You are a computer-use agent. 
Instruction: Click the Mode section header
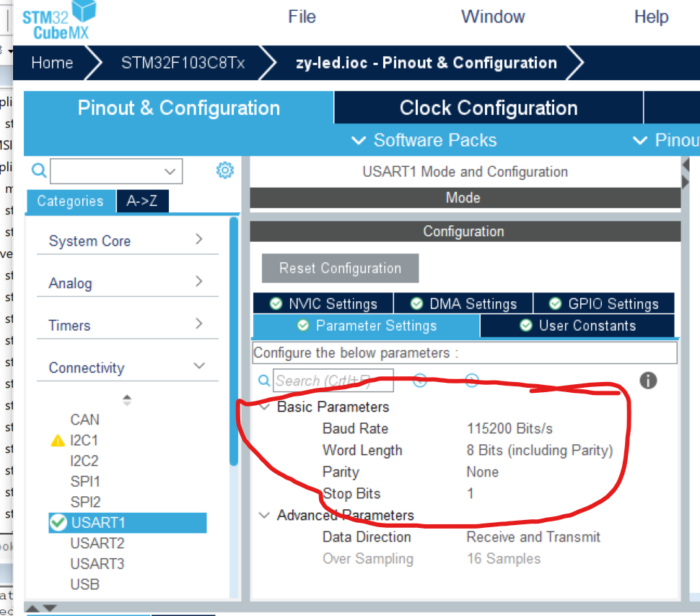pos(465,197)
